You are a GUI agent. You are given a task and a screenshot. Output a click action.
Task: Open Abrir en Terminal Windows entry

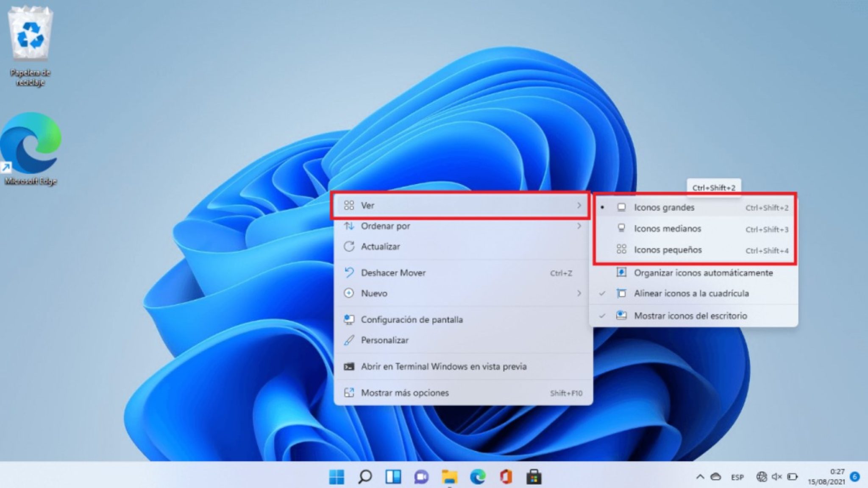click(x=463, y=366)
